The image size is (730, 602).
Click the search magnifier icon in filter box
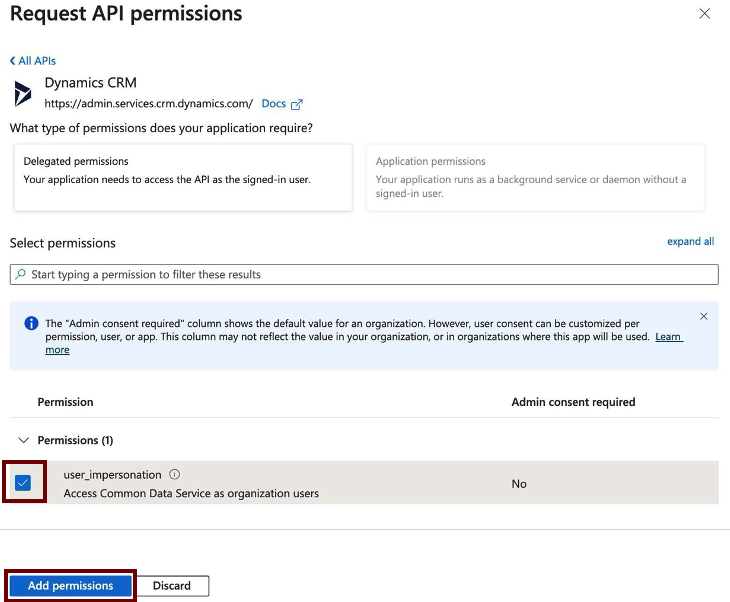[20, 274]
